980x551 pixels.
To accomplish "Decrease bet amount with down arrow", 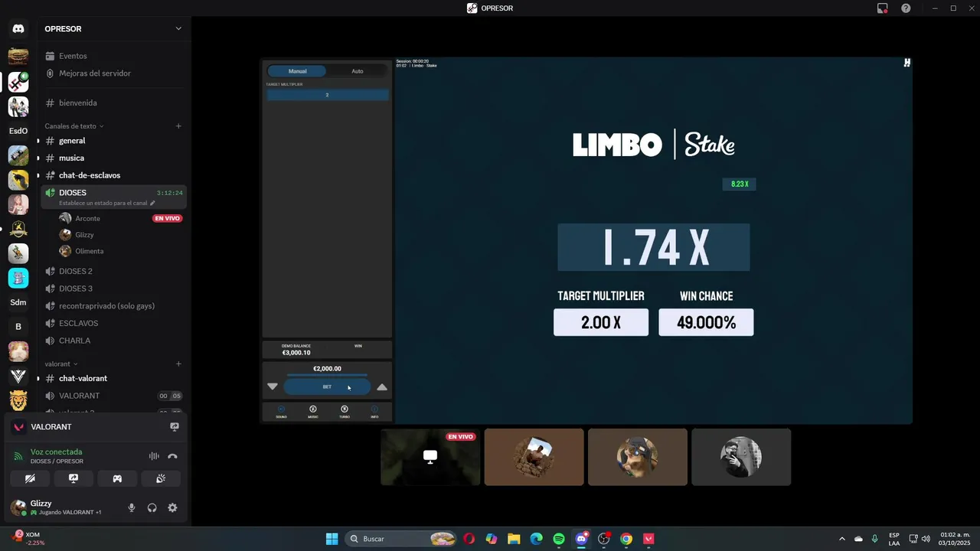I will coord(273,386).
